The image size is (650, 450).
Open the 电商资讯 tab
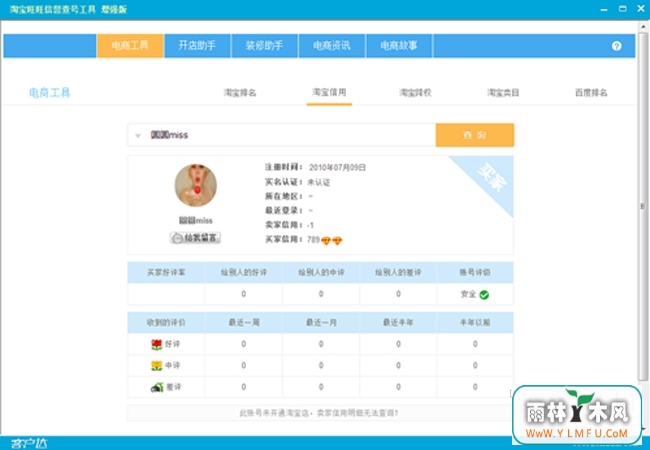[x=332, y=46]
